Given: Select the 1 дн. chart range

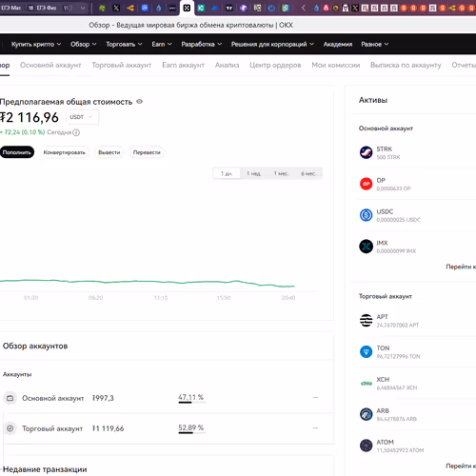Looking at the screenshot, I should (x=227, y=173).
